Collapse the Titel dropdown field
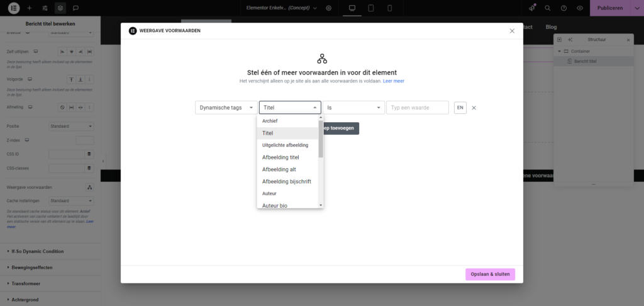Screen dimensions: 644x306 coord(290,108)
